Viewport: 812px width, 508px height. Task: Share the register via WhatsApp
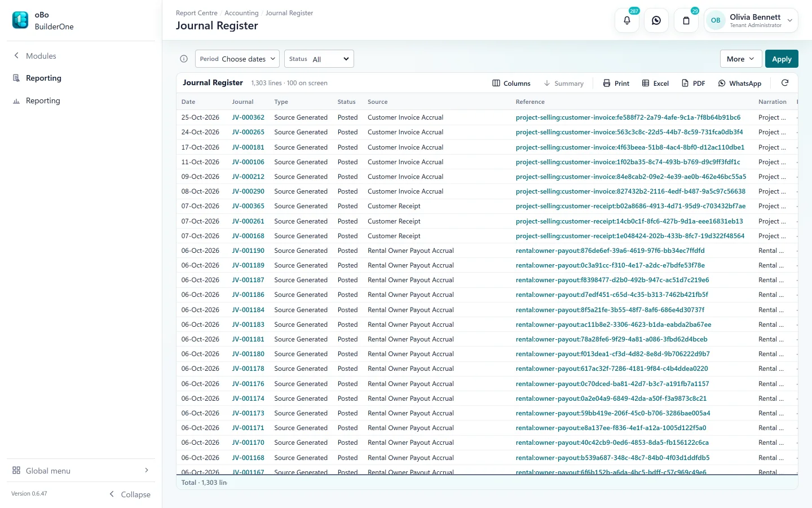740,83
